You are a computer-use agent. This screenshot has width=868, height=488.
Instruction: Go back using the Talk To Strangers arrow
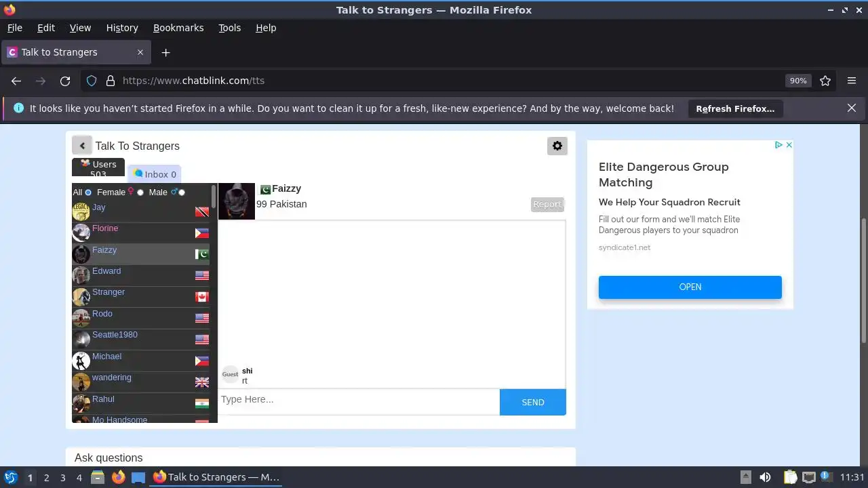tap(82, 146)
